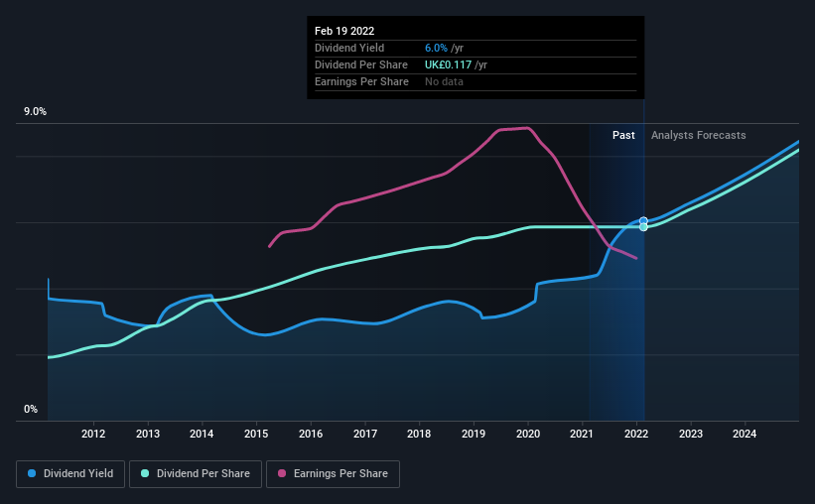This screenshot has width=815, height=504.
Task: Click the Past label on the chart
Action: pyautogui.click(x=623, y=135)
